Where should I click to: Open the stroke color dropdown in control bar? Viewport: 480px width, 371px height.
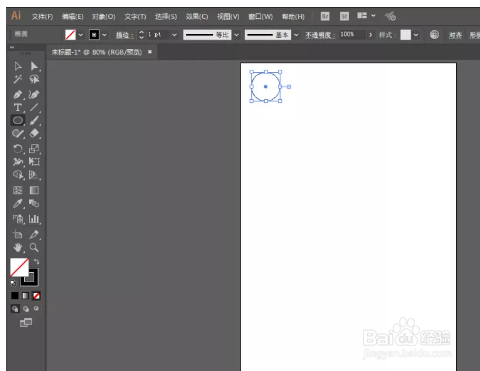[x=105, y=35]
